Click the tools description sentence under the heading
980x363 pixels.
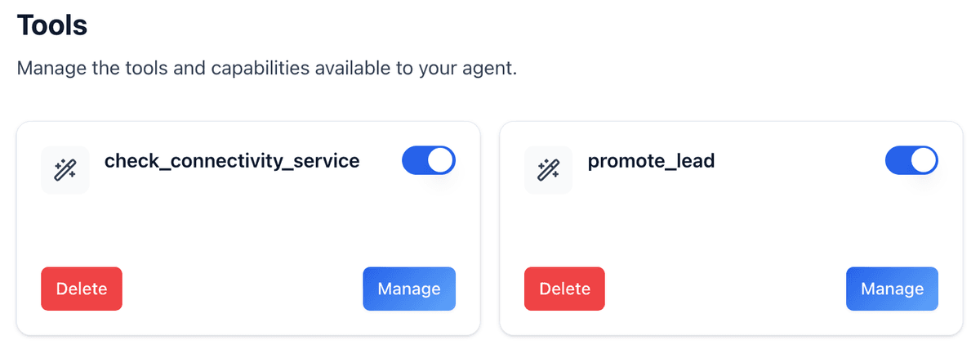point(267,68)
